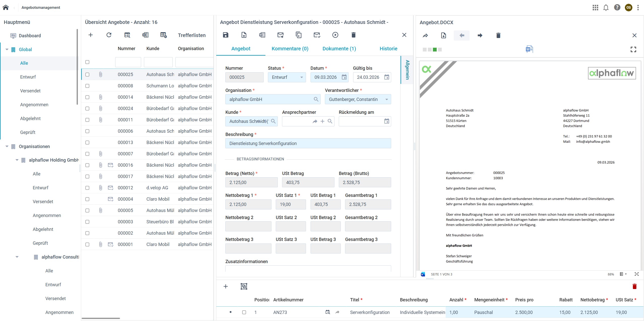This screenshot has width=644, height=321.
Task: Switch to the Dokumente (1) tab
Action: 339,49
